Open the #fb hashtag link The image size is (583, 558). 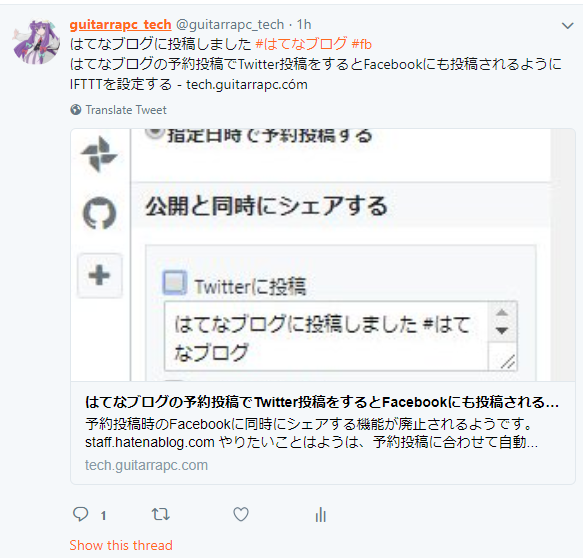tap(362, 44)
